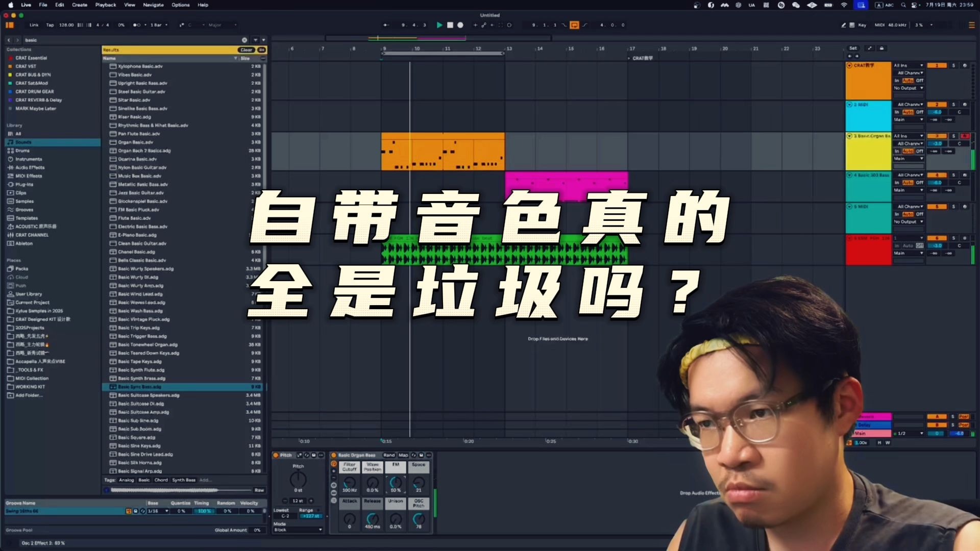This screenshot has height=551, width=980.
Task: Toggle the lock envelopes icon
Action: pos(881,48)
